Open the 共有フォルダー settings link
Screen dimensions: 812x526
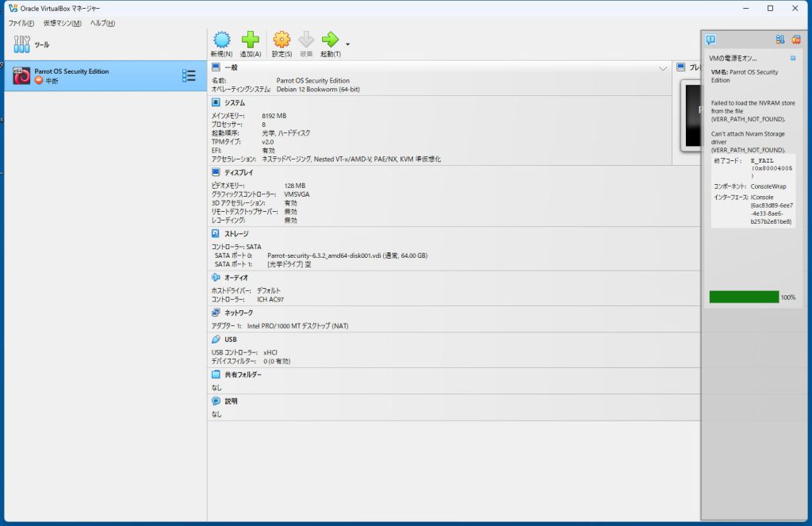pyautogui.click(x=243, y=374)
